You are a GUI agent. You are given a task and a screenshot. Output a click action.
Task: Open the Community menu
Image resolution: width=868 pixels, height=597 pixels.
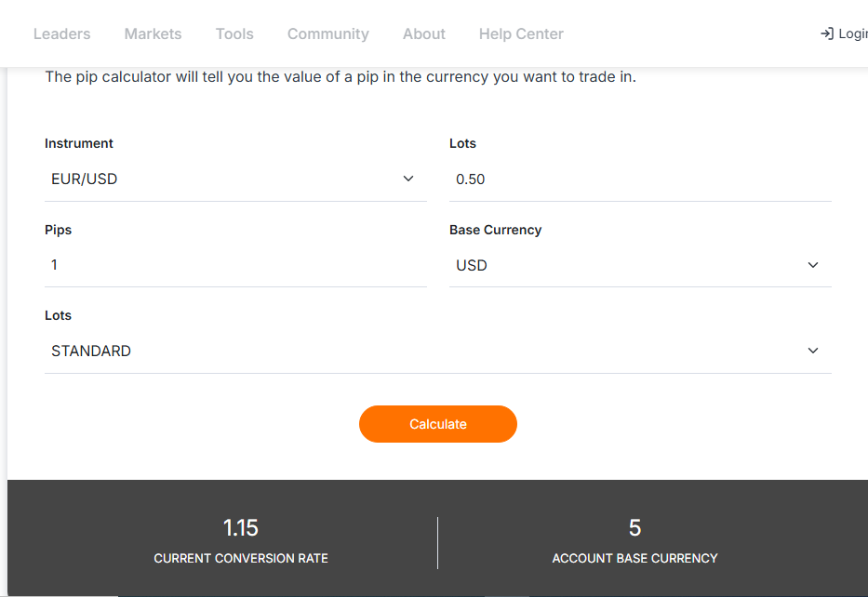328,33
